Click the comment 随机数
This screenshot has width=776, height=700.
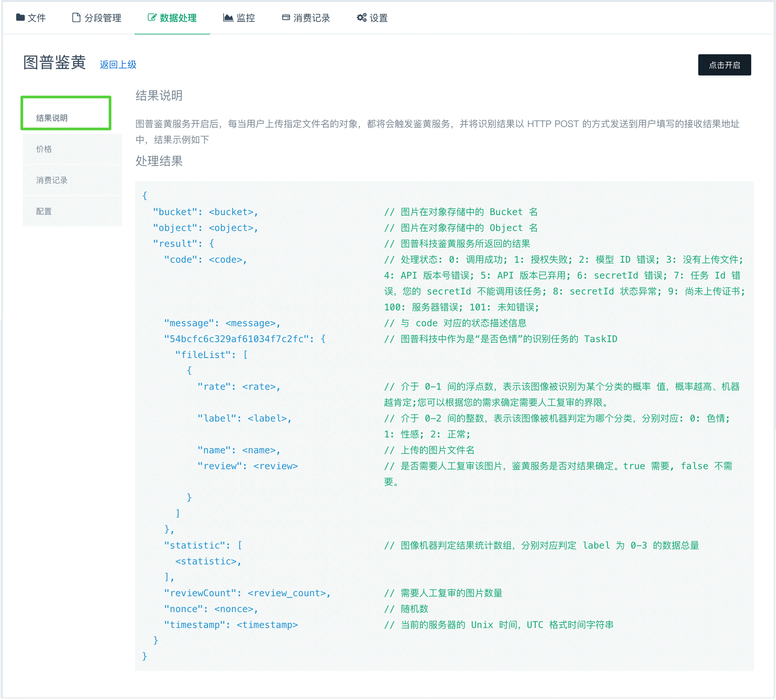pyautogui.click(x=406, y=609)
